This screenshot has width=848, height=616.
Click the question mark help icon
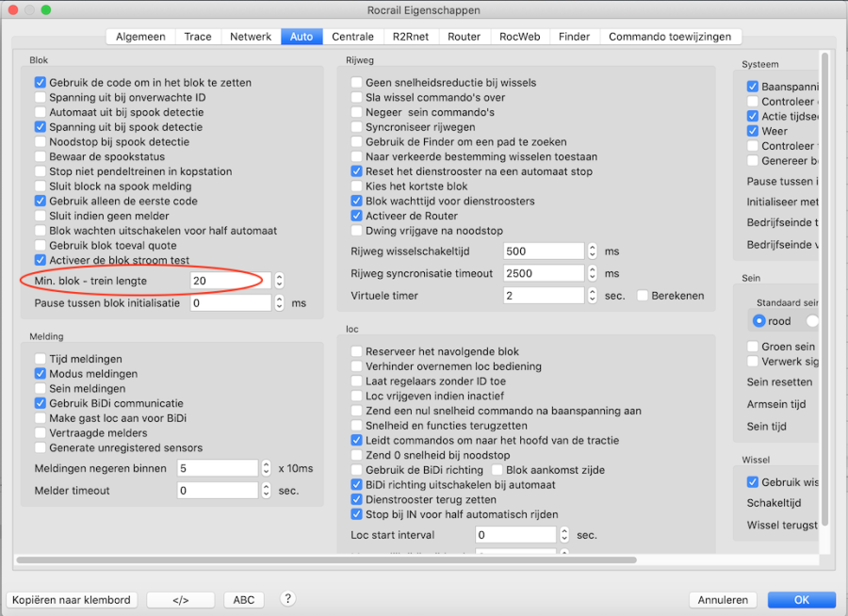(x=288, y=599)
